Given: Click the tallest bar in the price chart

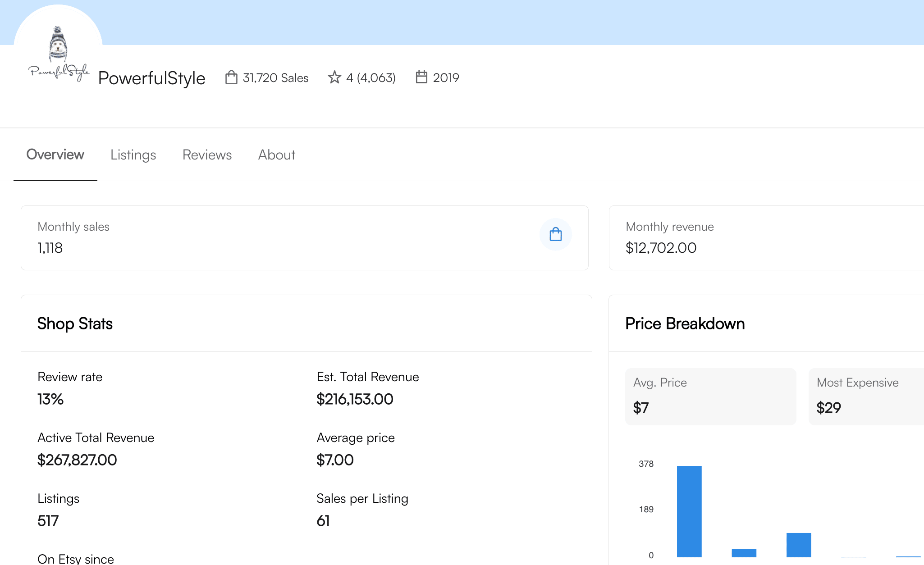Looking at the screenshot, I should tap(689, 511).
